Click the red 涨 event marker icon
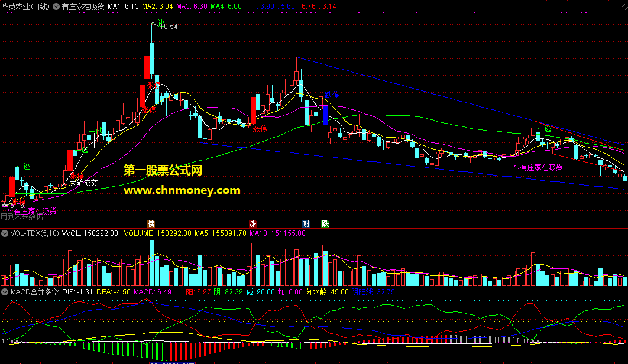Image resolution: width=628 pixels, height=364 pixels. [253, 223]
